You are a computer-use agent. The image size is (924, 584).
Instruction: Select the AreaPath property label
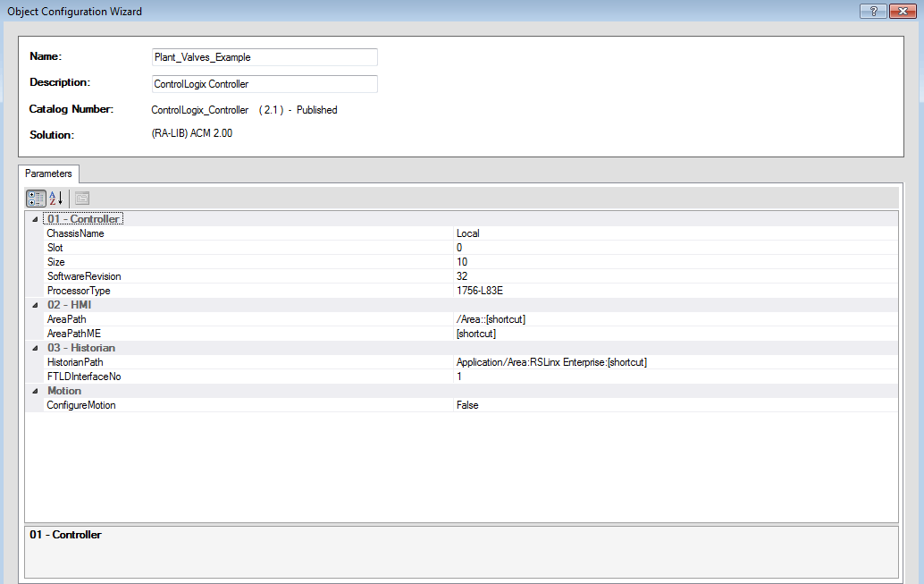click(67, 319)
